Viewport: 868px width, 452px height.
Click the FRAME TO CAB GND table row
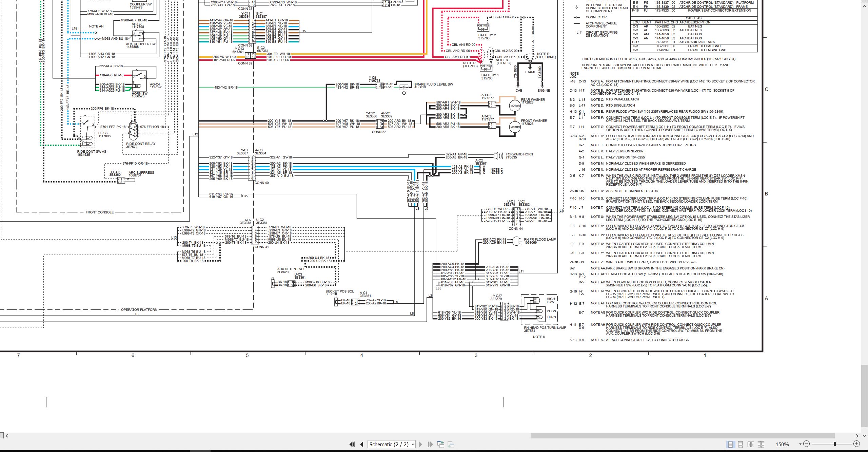pyautogui.click(x=694, y=46)
